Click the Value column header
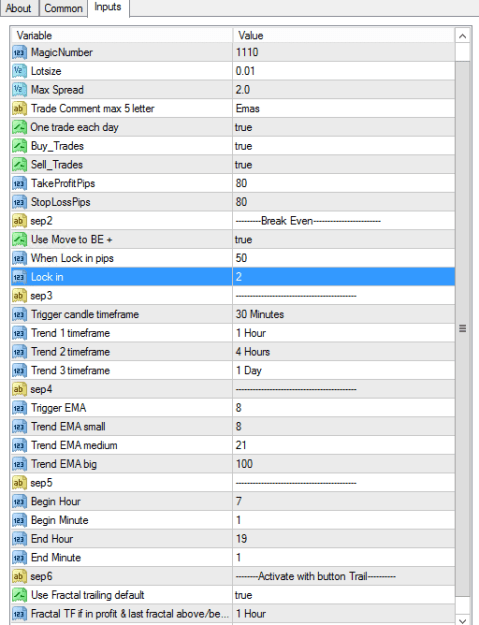 click(x=344, y=35)
